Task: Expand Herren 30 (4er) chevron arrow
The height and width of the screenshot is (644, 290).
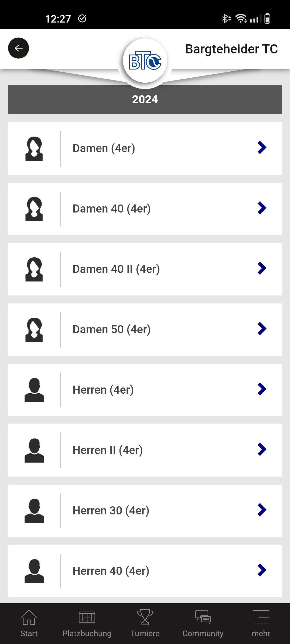Action: tap(262, 510)
